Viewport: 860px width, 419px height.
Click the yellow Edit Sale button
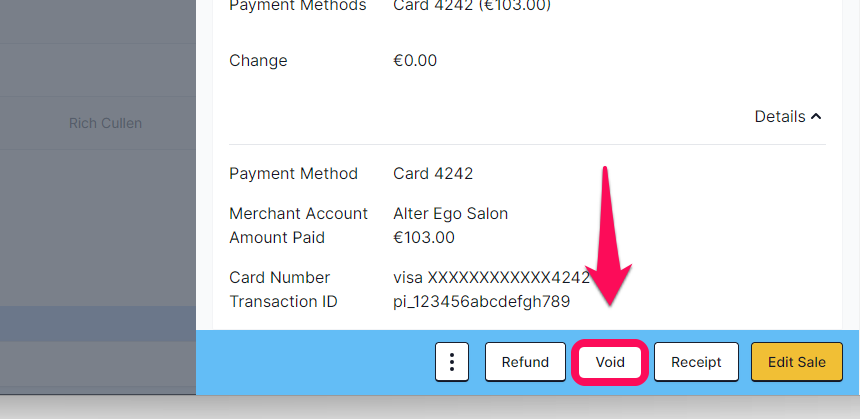pos(796,361)
